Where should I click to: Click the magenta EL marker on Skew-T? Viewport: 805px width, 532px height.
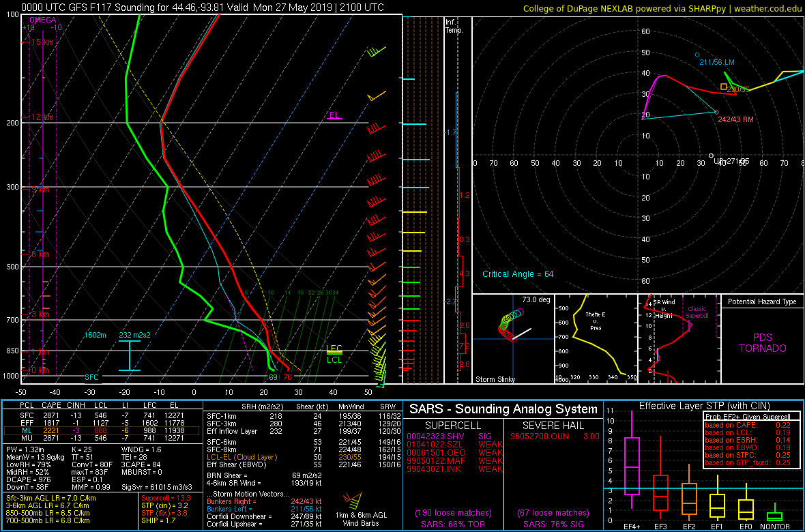click(334, 115)
